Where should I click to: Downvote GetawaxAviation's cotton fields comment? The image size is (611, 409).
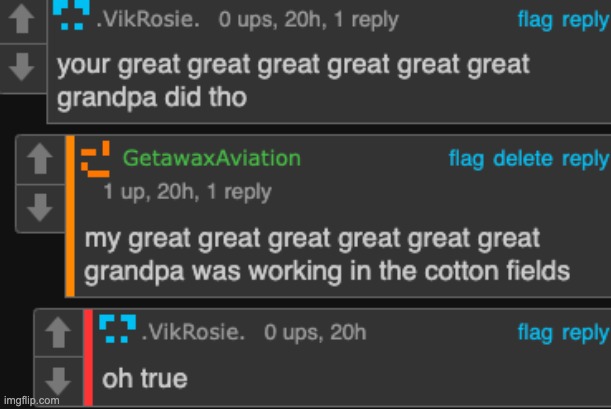40,209
